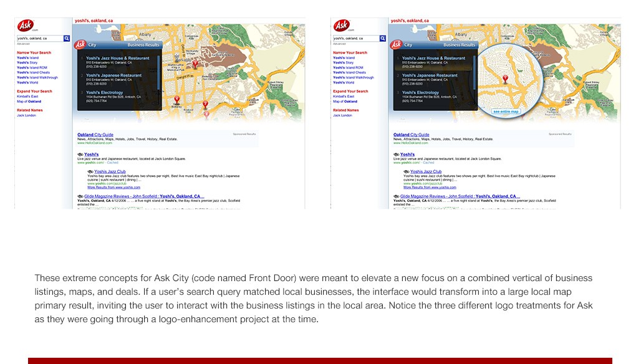
Task: Open Yoshi's Japanese Restaurant listing in left mockup
Action: pyautogui.click(x=113, y=75)
